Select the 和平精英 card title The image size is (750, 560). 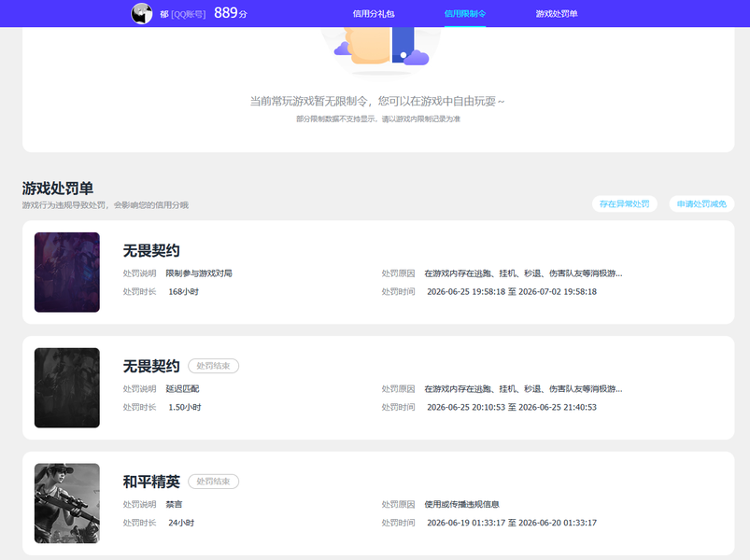pos(151,482)
